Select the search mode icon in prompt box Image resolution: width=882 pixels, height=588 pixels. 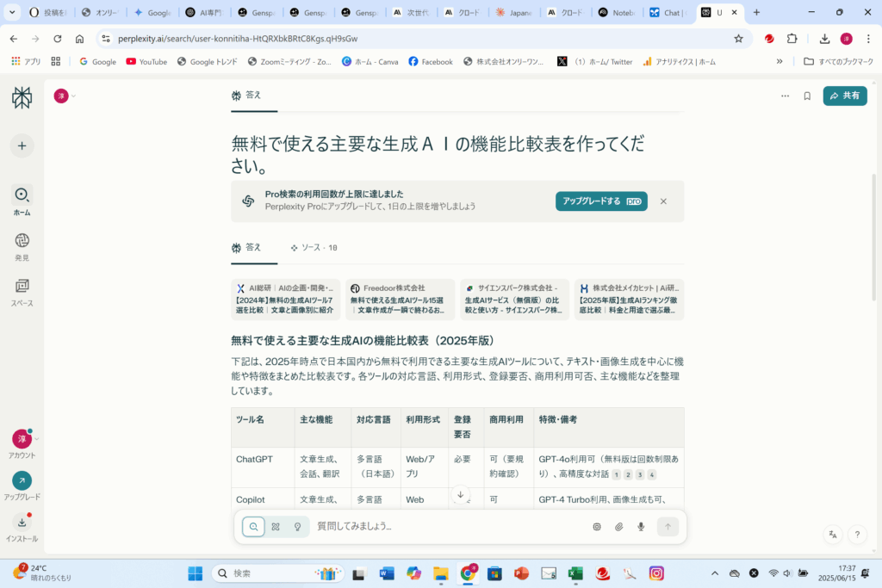click(x=254, y=527)
